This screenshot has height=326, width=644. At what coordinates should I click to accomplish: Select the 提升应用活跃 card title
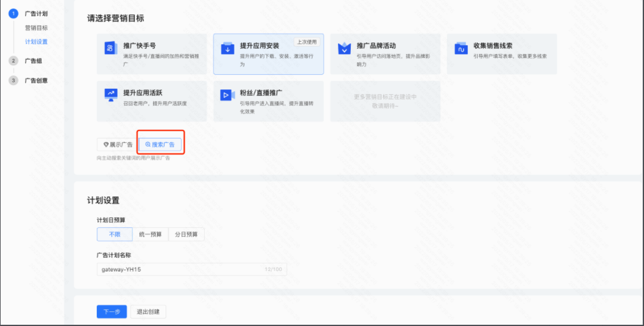tap(143, 93)
